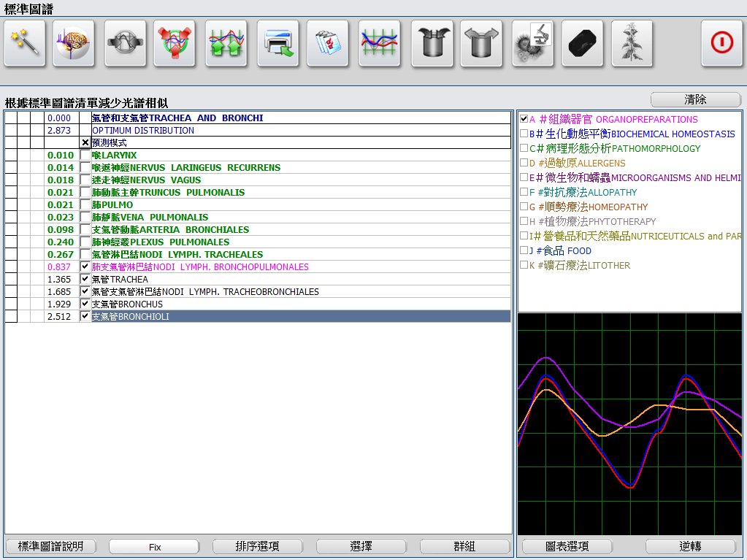This screenshot has width=747, height=560.
Task: Click the Fix button
Action: click(x=154, y=547)
